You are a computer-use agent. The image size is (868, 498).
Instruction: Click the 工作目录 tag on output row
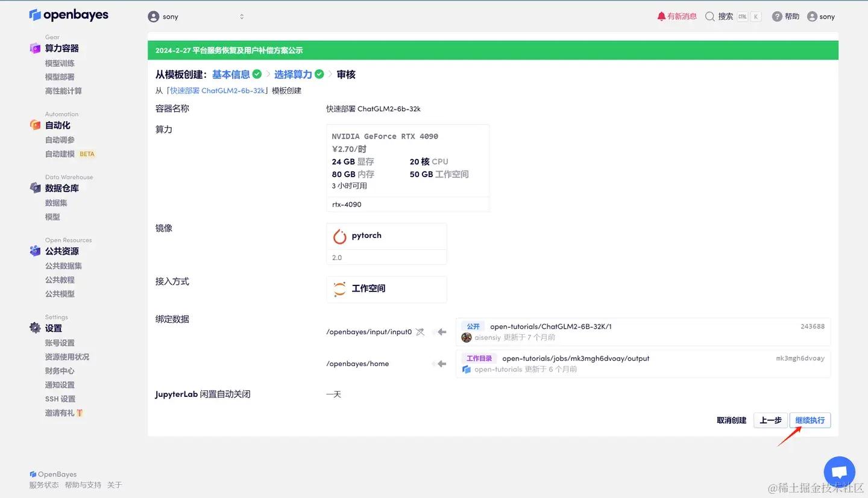[479, 358]
